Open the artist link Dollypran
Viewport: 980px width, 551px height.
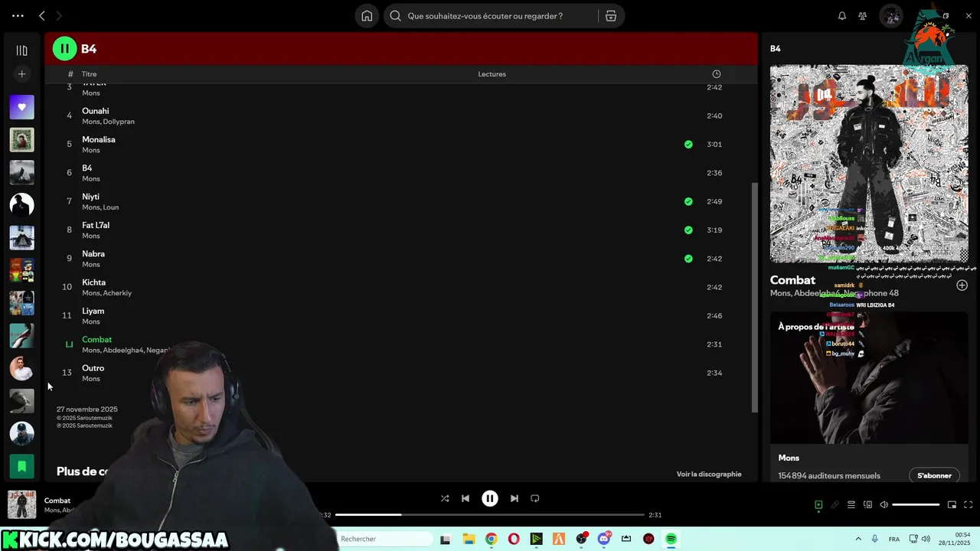click(119, 122)
